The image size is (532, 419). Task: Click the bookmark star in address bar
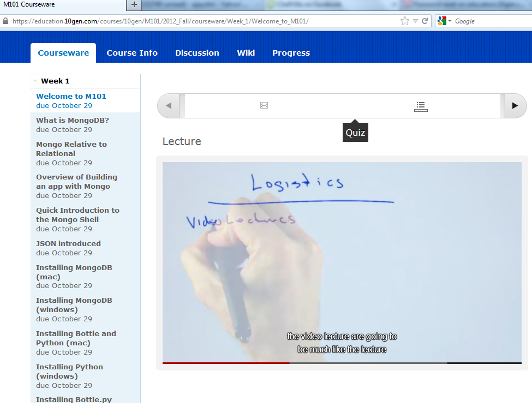(404, 21)
